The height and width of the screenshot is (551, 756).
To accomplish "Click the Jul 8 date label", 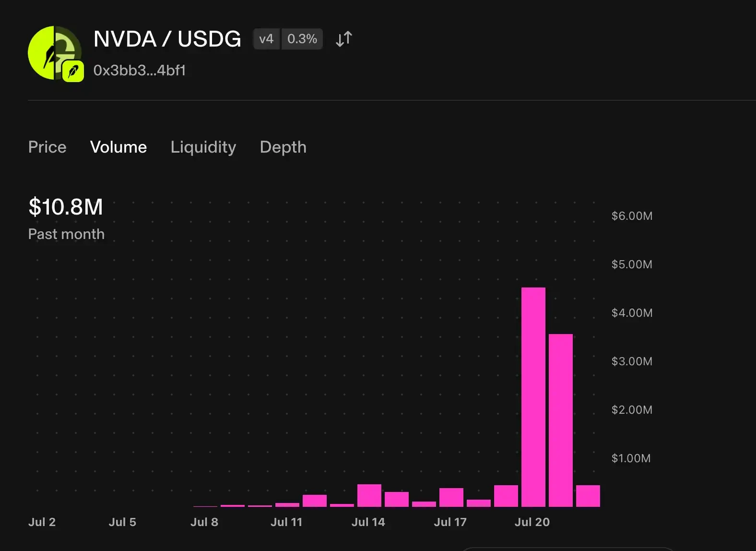I will 204,522.
